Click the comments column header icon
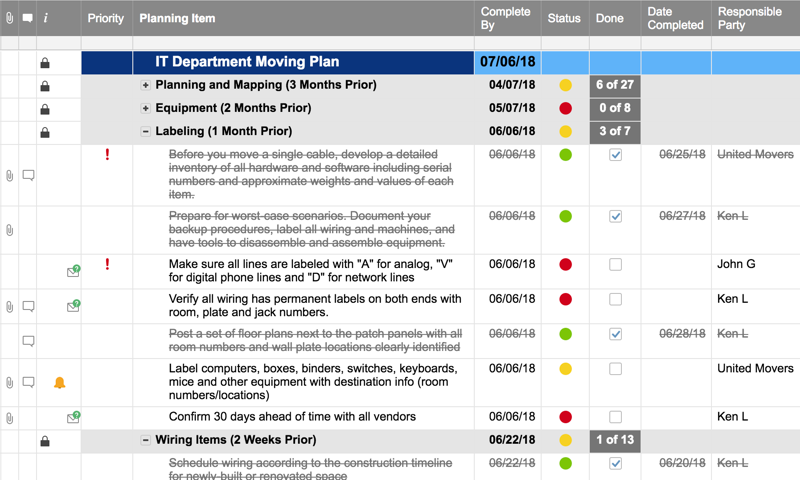The width and height of the screenshot is (800, 480). point(27,18)
